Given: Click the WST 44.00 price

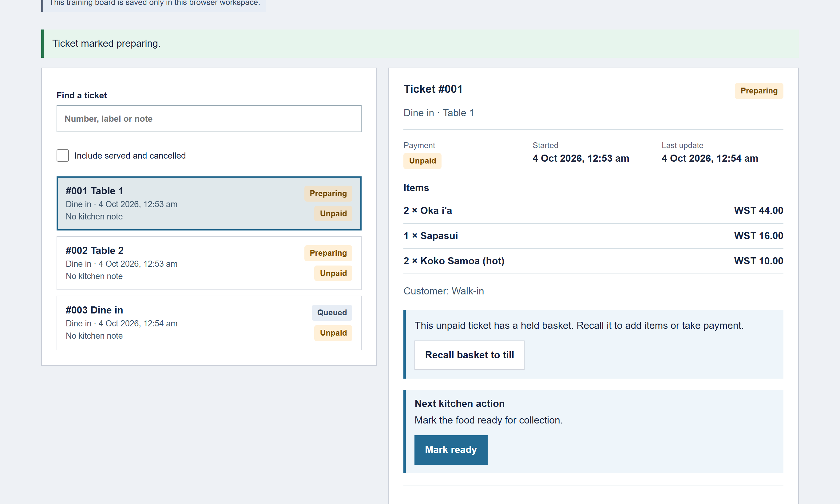Looking at the screenshot, I should [759, 211].
